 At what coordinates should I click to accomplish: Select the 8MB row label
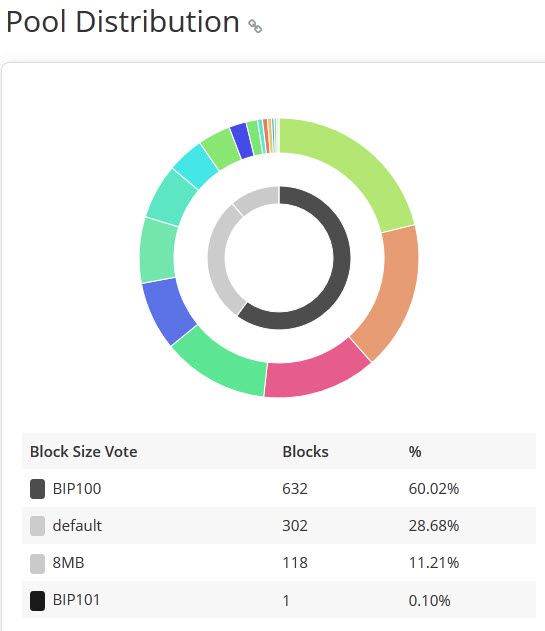[x=68, y=563]
